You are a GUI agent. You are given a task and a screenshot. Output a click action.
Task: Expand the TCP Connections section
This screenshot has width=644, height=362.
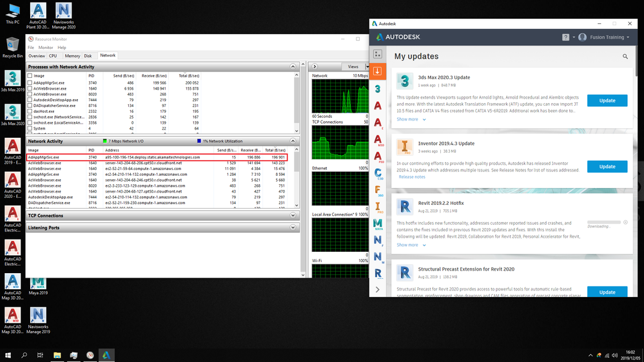point(293,216)
